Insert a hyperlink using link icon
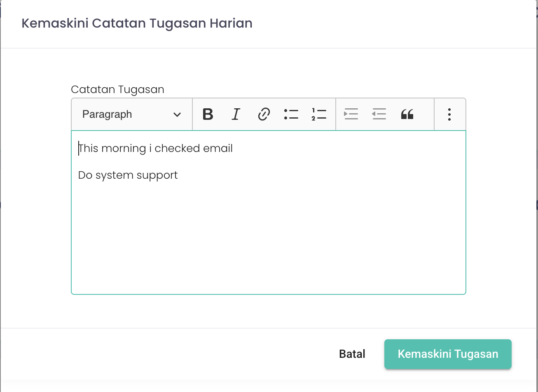538x392 pixels. [x=264, y=114]
